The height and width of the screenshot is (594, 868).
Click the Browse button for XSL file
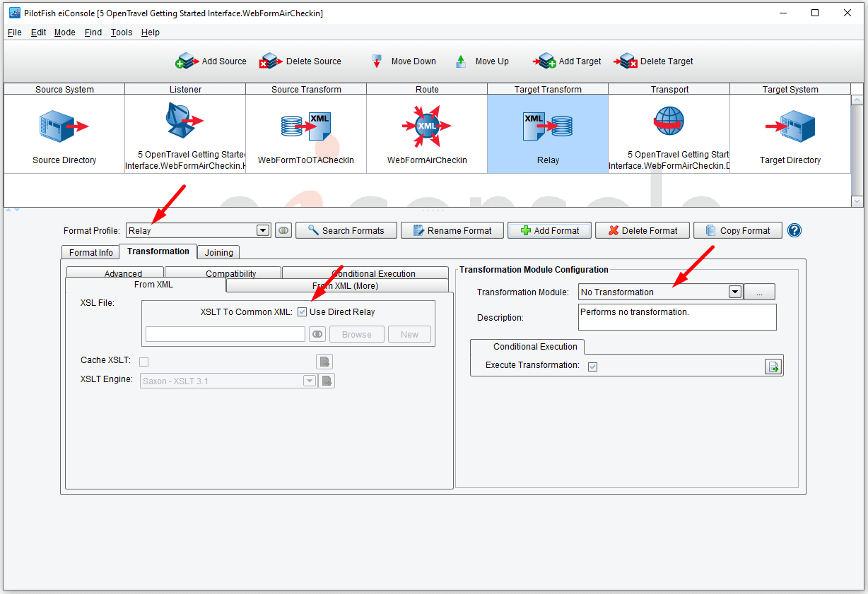(357, 335)
